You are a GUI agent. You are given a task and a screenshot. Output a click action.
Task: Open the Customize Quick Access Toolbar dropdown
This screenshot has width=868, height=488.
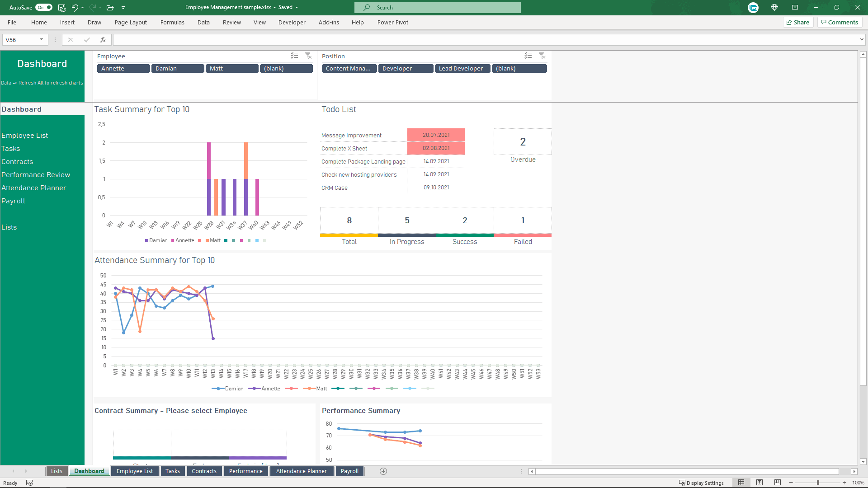(x=123, y=8)
